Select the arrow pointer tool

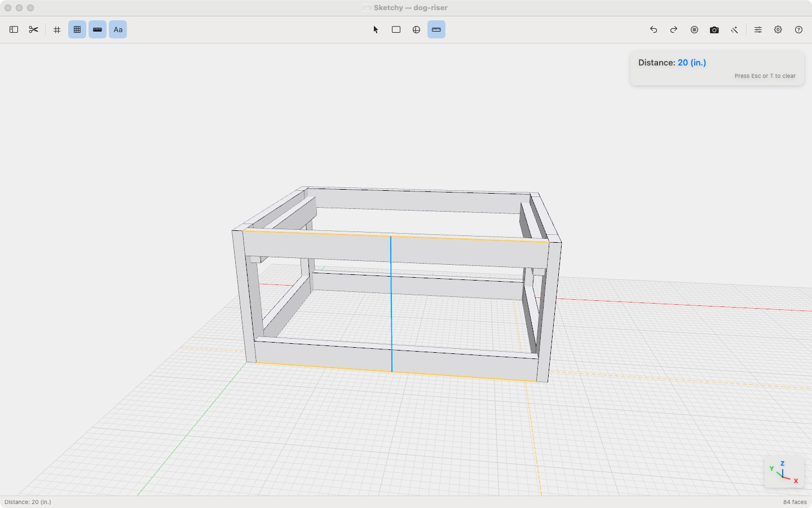(x=376, y=30)
